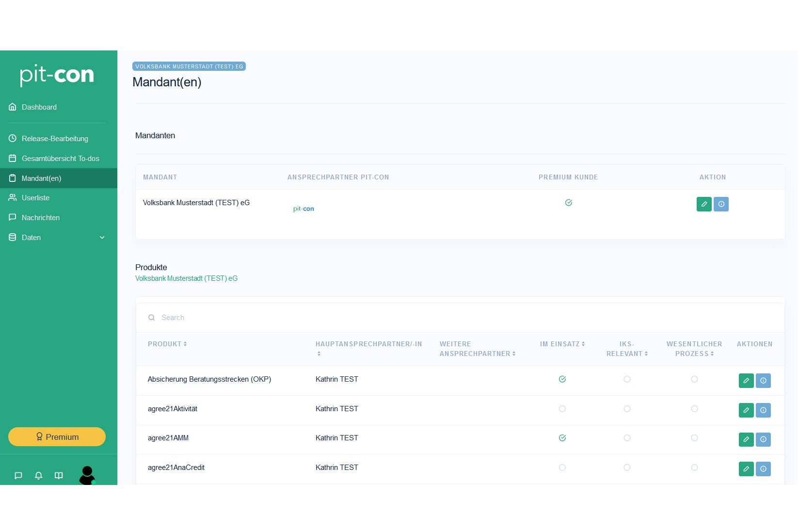
Task: Edit agree21AnaCredit with pencil icon
Action: click(746, 469)
